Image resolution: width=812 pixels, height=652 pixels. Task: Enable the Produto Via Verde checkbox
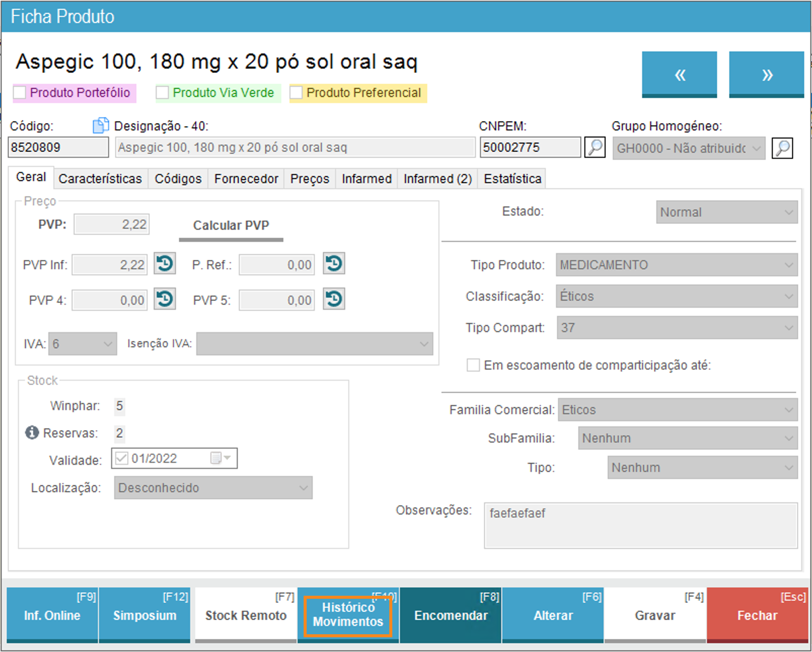(x=162, y=93)
